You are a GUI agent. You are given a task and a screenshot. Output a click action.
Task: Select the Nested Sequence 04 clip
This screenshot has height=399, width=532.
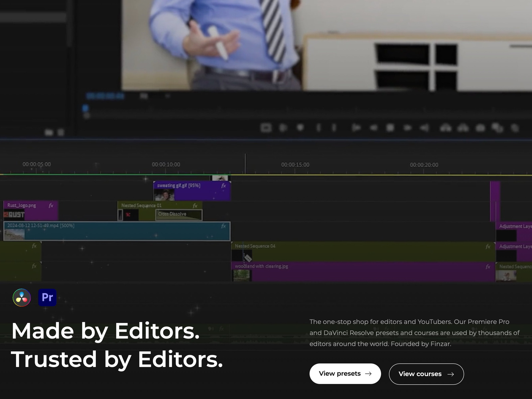363,251
